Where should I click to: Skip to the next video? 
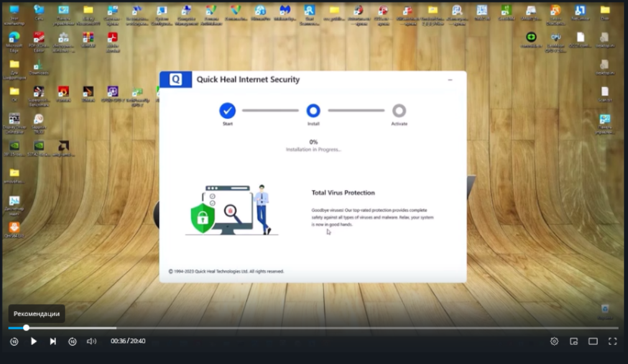(x=53, y=341)
